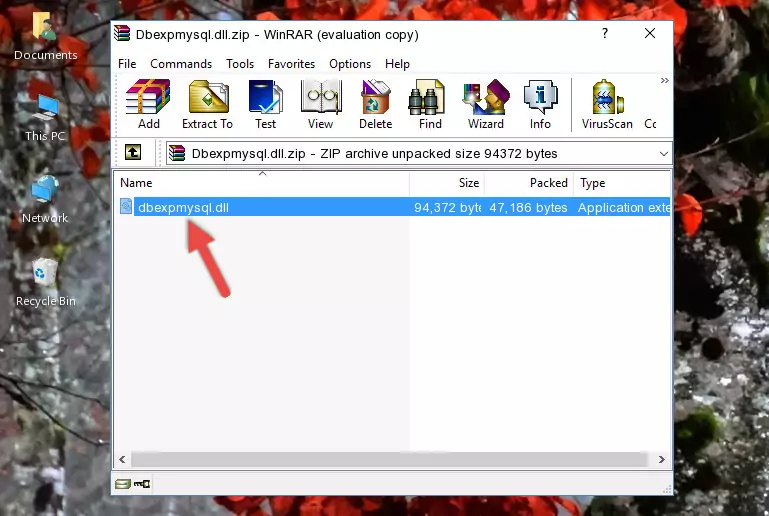This screenshot has height=516, width=769.
Task: Click the Application extension type cell
Action: [x=623, y=207]
